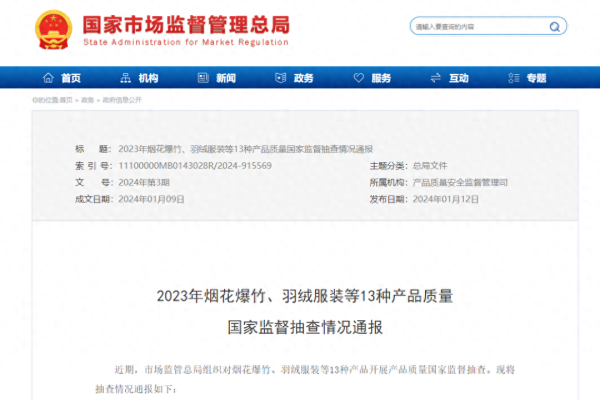Viewport: 600px width, 400px height.
Task: Click the newspaper icon beside 新闻
Action: [x=203, y=78]
